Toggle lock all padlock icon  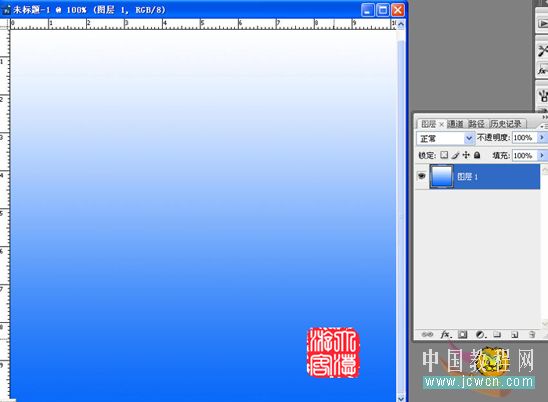(477, 155)
